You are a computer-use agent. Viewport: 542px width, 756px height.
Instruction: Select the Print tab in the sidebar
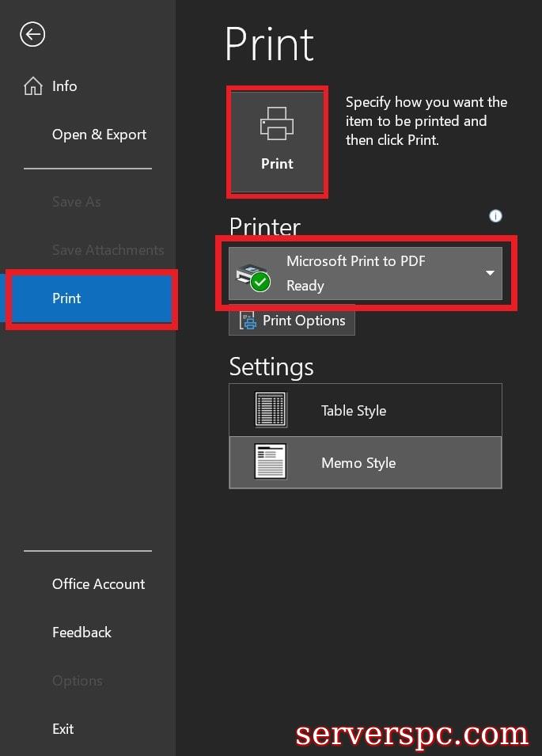(89, 298)
